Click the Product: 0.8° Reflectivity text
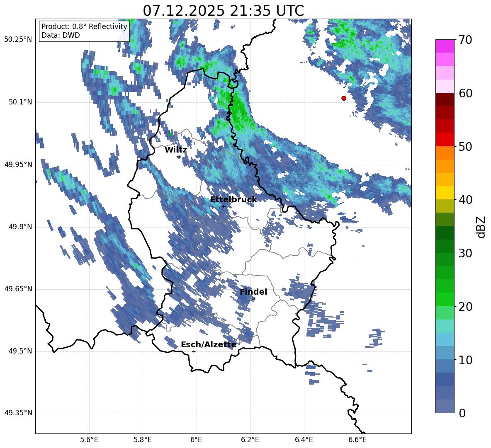This screenshot has height=448, width=491. click(x=84, y=26)
